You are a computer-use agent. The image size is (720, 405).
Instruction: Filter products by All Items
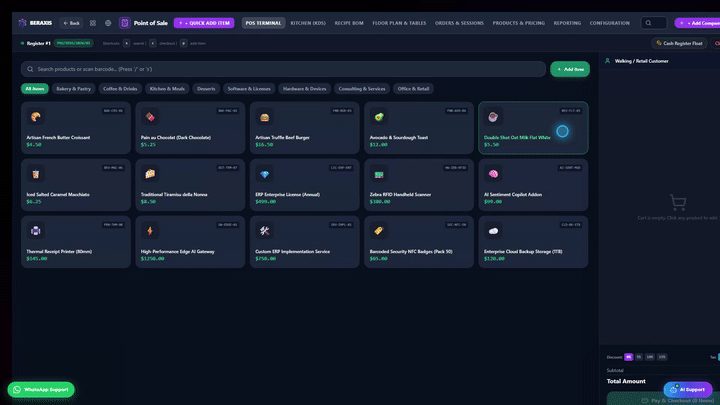point(34,89)
